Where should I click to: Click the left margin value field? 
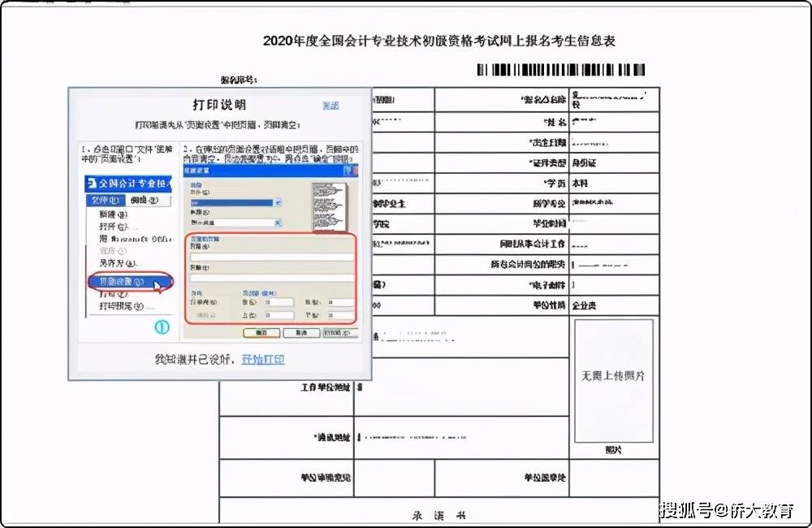[x=279, y=303]
